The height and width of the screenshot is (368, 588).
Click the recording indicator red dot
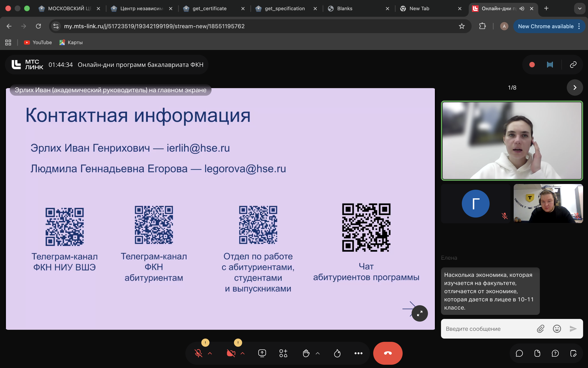(x=532, y=64)
